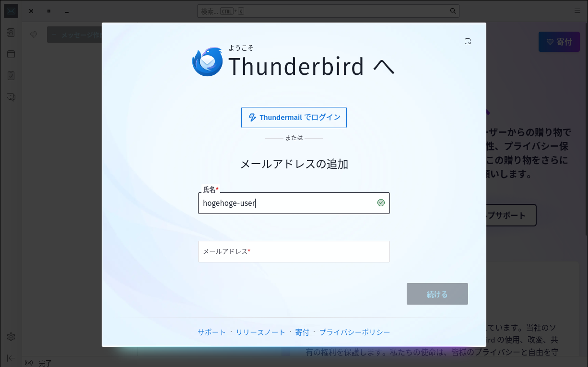Click the 続ける button

coord(437,294)
